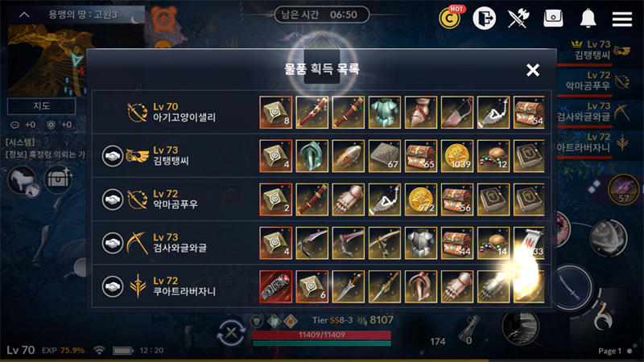644x362 pixels.
Task: Click the handshake icon beside 쿠아트라버자니
Action: [x=113, y=286]
